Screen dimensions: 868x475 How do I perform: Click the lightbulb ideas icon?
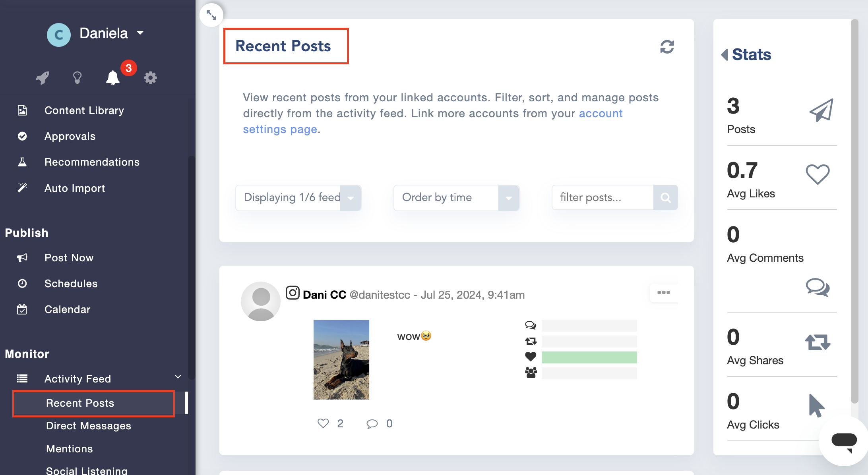tap(77, 77)
